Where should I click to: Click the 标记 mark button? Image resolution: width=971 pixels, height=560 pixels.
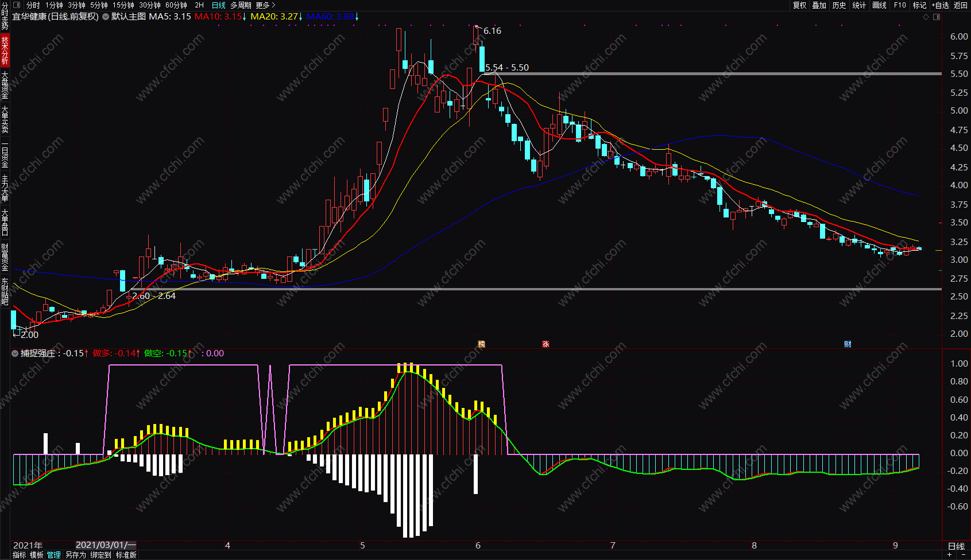(x=919, y=5)
